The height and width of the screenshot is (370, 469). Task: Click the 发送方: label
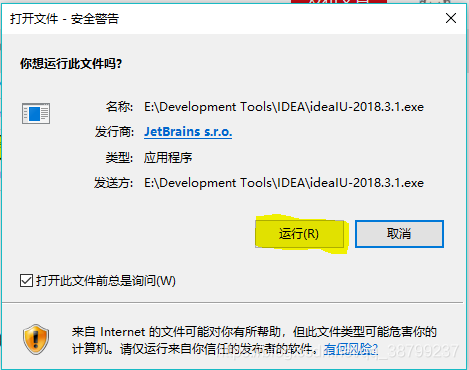(114, 183)
